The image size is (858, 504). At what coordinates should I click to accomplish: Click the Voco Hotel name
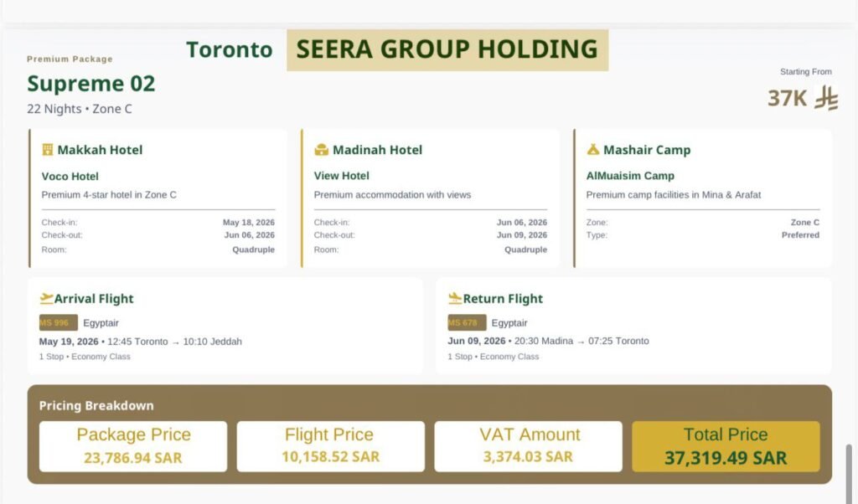point(70,177)
